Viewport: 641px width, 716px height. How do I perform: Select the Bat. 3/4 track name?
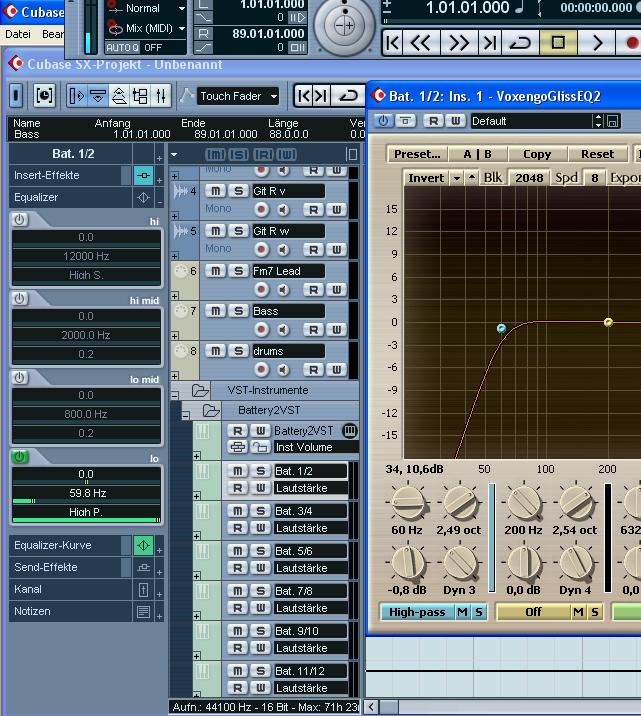310,511
